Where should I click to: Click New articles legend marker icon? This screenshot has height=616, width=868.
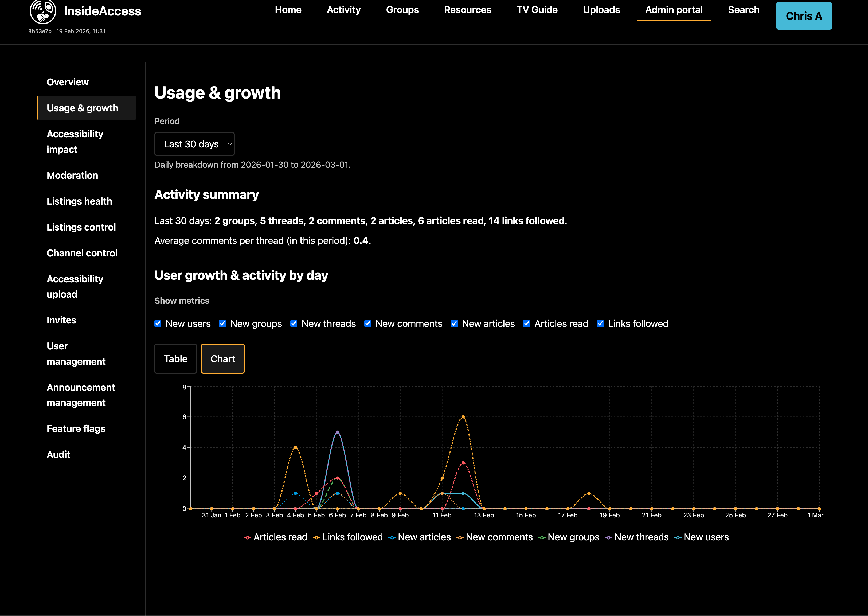pyautogui.click(x=392, y=538)
